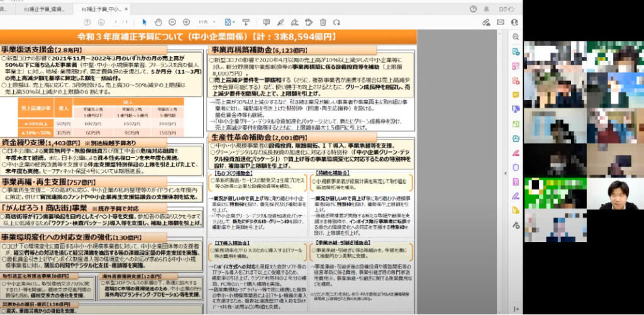
Task: Go to next page with down arrow
Action: (x=101, y=22)
